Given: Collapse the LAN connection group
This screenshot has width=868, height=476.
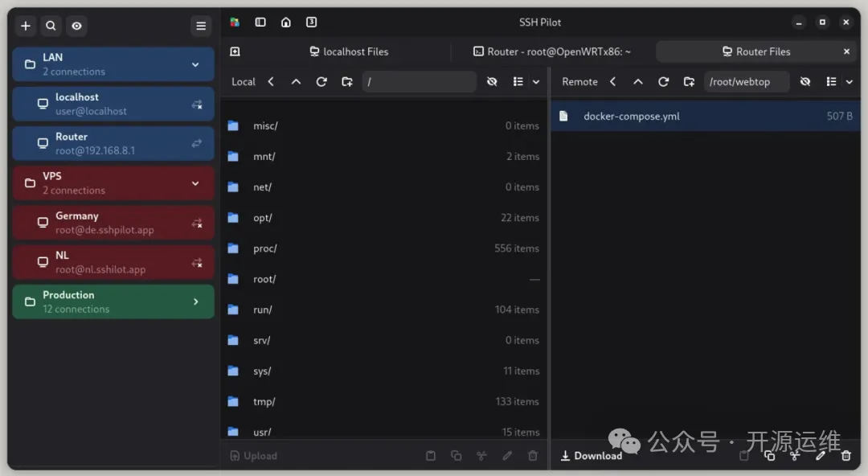Looking at the screenshot, I should [x=195, y=64].
